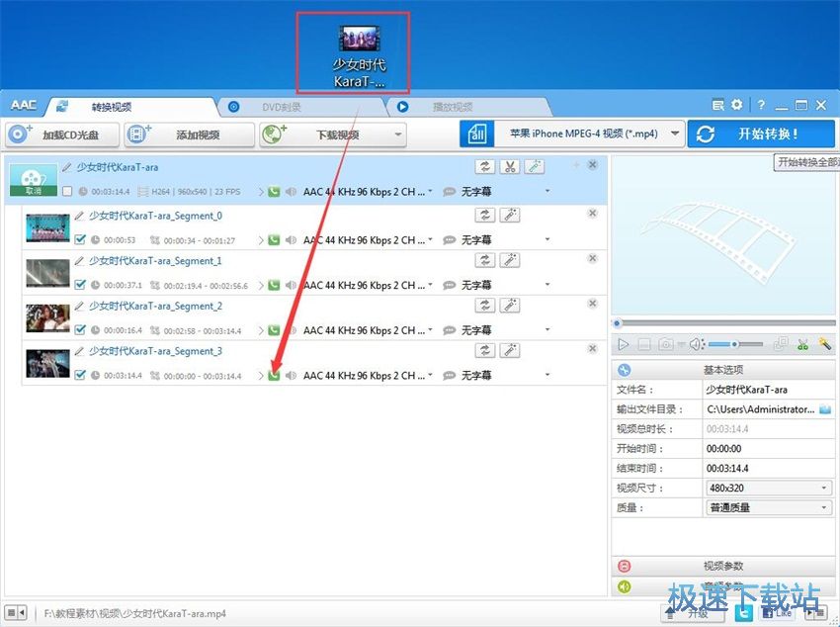
Task: Open subtitle 无字幕 dropdown for Segment_1
Action: [546, 284]
